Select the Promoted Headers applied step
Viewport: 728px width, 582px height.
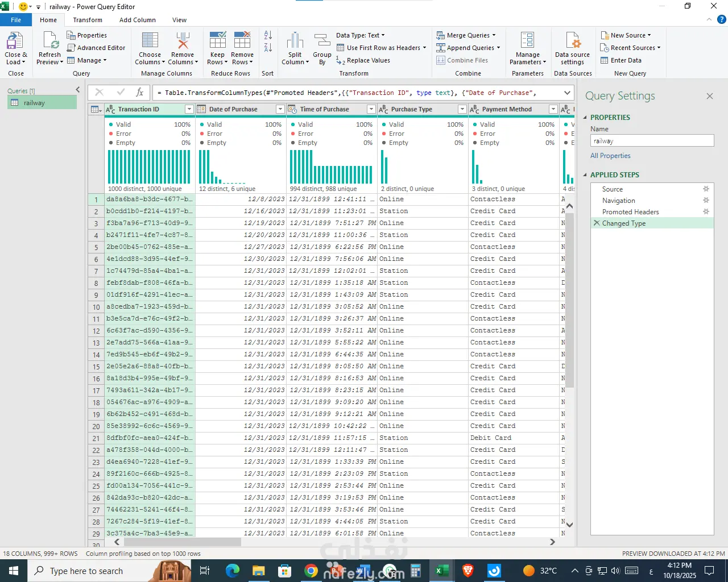click(630, 212)
